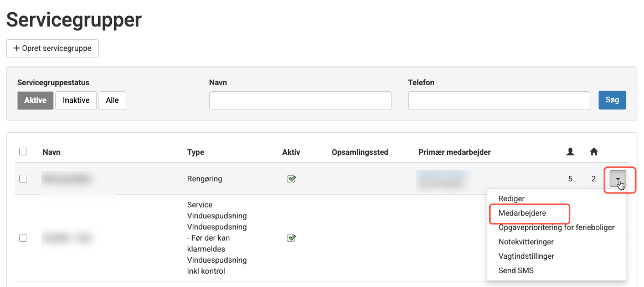Choose Opgaveprioritering for ferieboliger menu entry
The image size is (644, 287).
coord(557,227)
